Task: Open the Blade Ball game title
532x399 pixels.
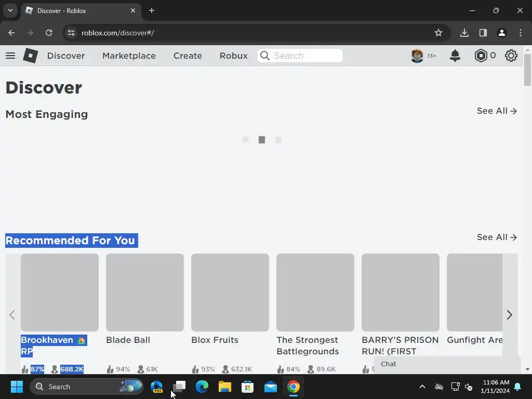Action: point(128,340)
